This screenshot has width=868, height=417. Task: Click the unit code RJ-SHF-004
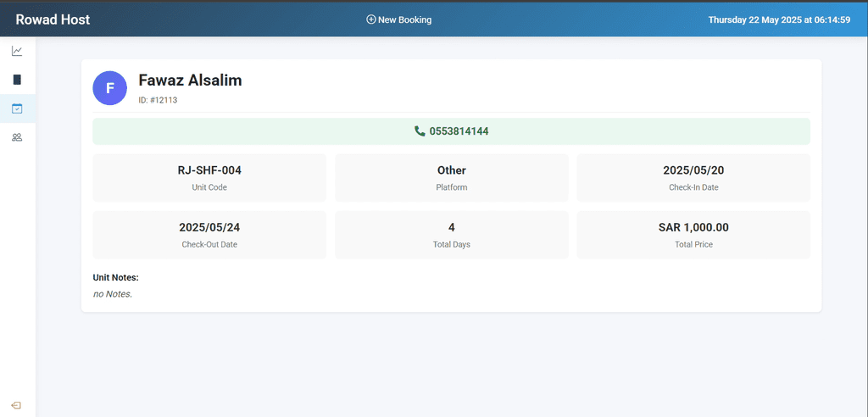(209, 170)
